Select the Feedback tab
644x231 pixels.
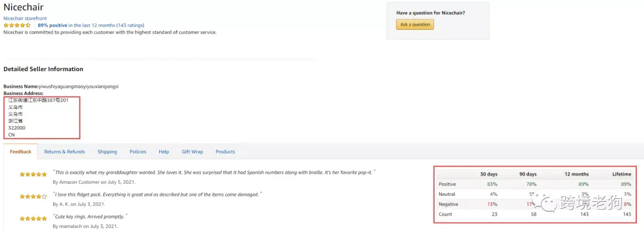(x=20, y=152)
